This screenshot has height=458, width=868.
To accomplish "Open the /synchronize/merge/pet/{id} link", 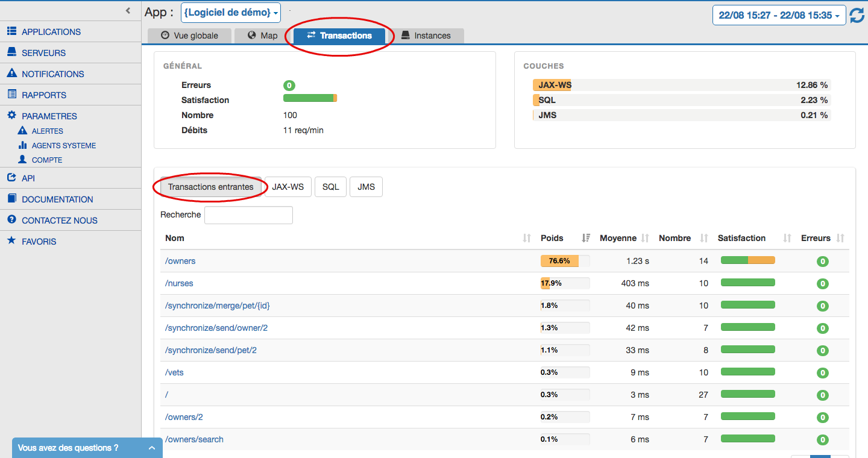I will point(218,306).
